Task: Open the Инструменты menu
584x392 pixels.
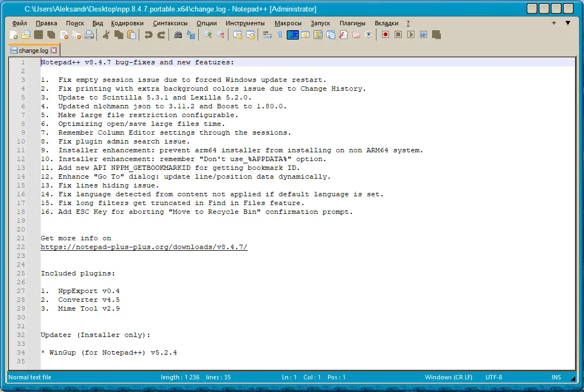Action: coord(245,23)
